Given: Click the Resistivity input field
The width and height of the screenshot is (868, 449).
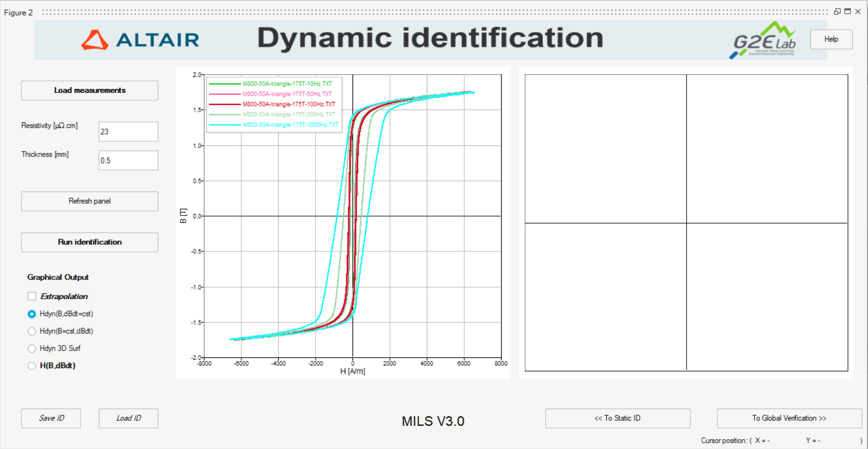Looking at the screenshot, I should tap(128, 132).
